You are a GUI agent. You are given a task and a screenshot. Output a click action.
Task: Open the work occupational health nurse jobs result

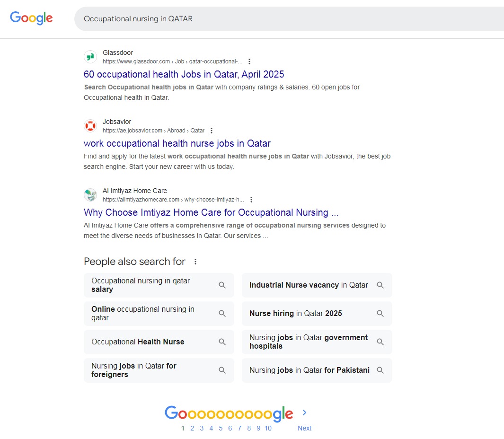pos(177,143)
